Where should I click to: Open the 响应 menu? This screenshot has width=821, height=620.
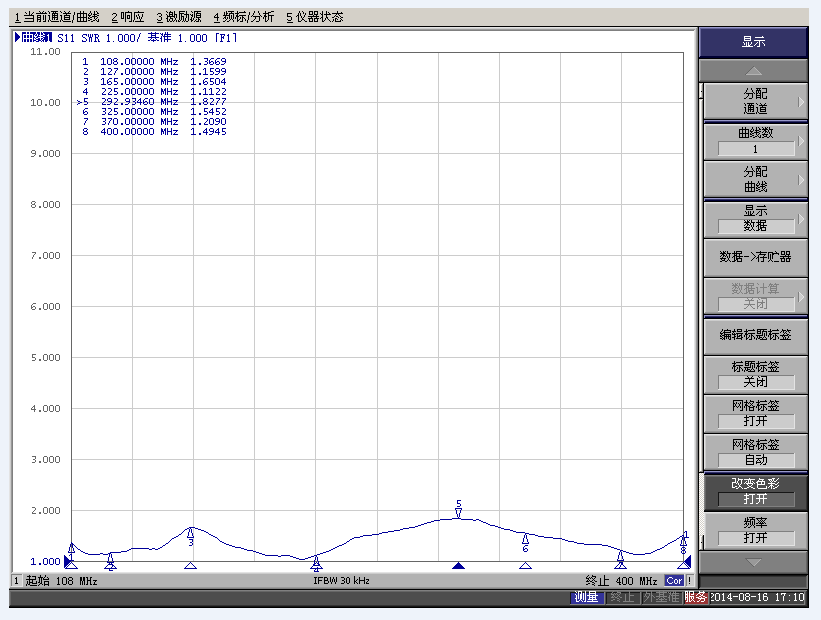(x=127, y=17)
